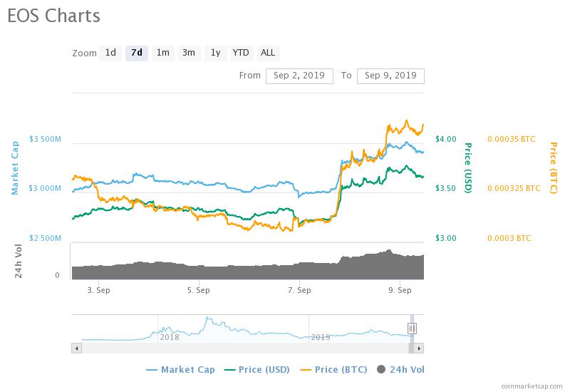570x392 pixels.
Task: Click the $3.00 price axis label
Action: [446, 238]
